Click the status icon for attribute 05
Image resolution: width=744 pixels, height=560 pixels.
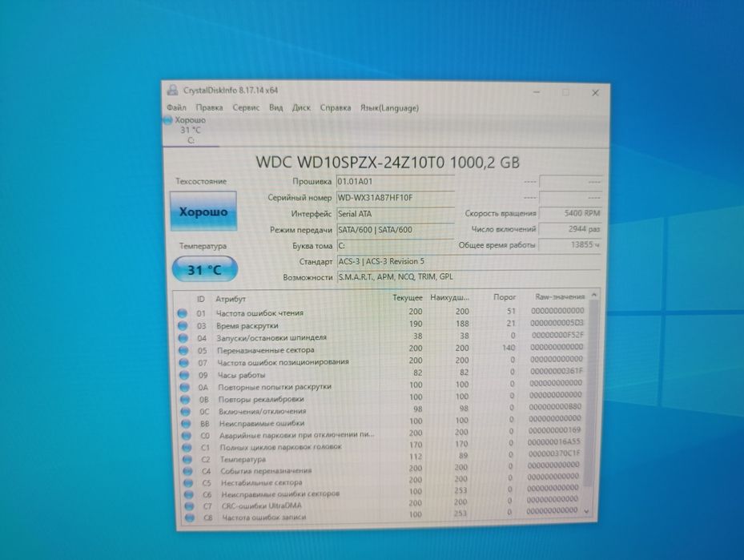pyautogui.click(x=183, y=351)
